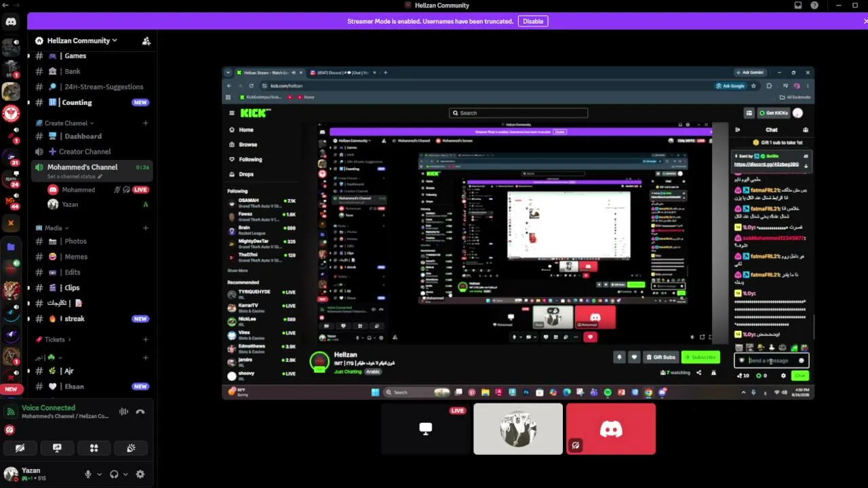Open the Help icon in title bar

click(x=814, y=5)
